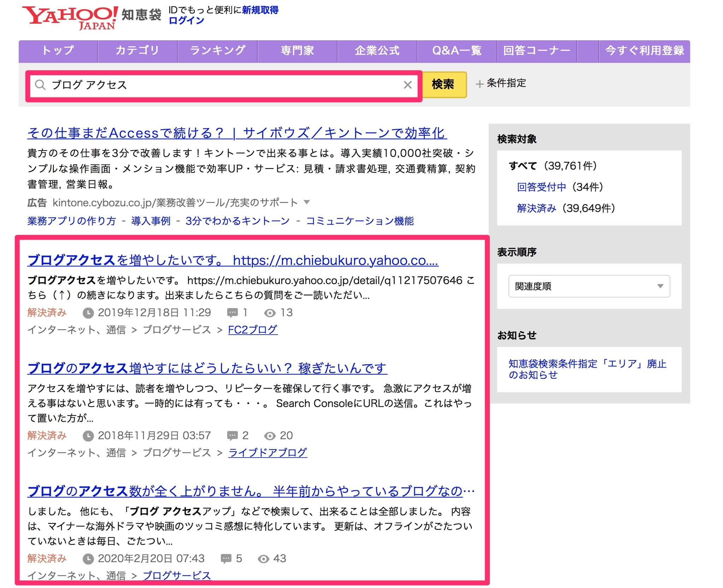Image resolution: width=723 pixels, height=588 pixels.
Task: Open the 3分でわかるキントーン ad sublink
Action: 237,221
